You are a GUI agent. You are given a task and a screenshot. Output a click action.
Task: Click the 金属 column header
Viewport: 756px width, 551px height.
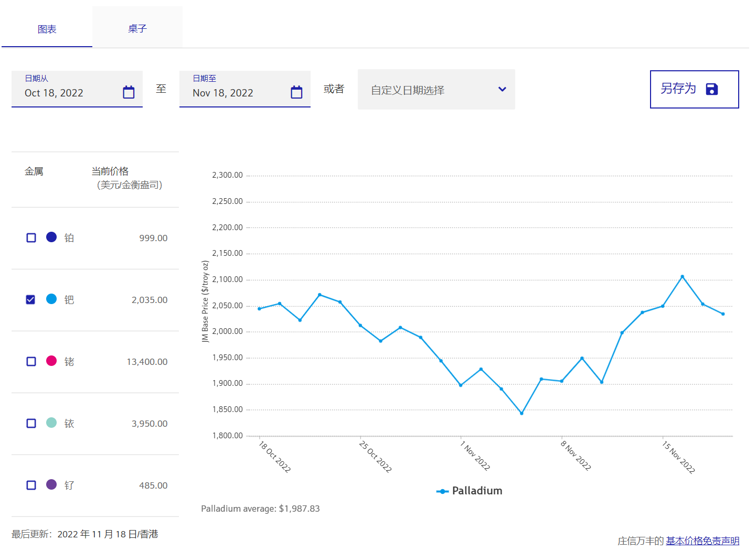tap(34, 171)
